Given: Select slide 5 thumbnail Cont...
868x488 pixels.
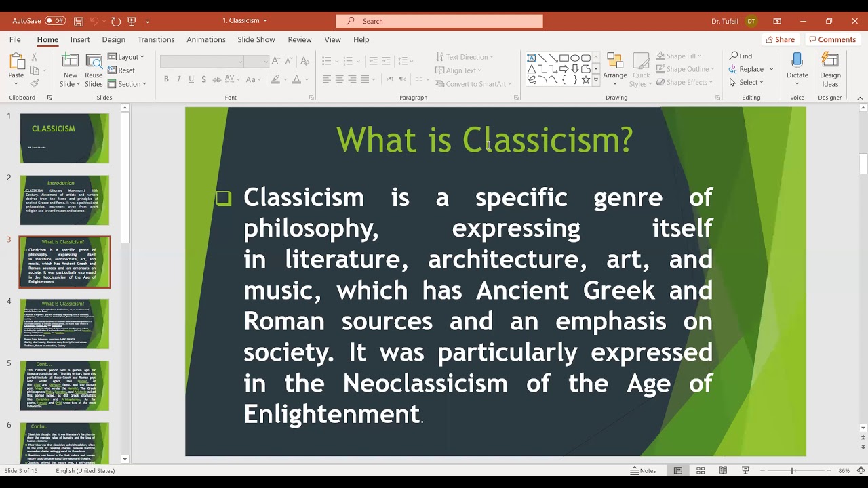Looking at the screenshot, I should [x=64, y=386].
